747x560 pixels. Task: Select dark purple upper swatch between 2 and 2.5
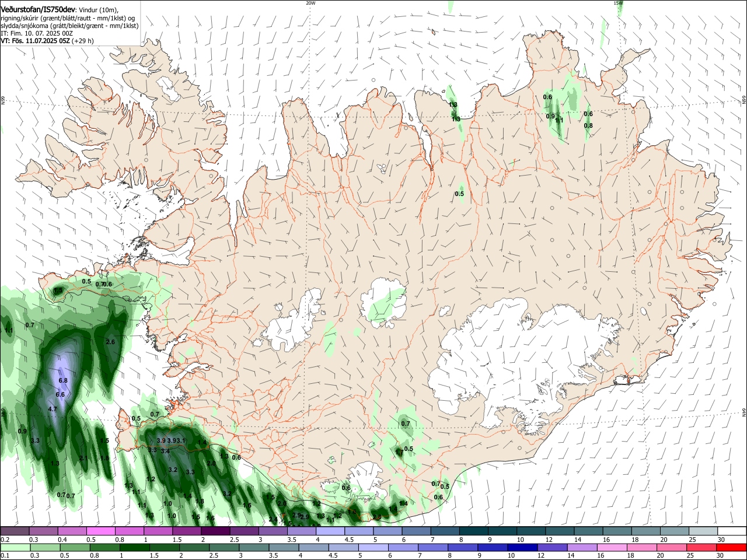point(215,531)
